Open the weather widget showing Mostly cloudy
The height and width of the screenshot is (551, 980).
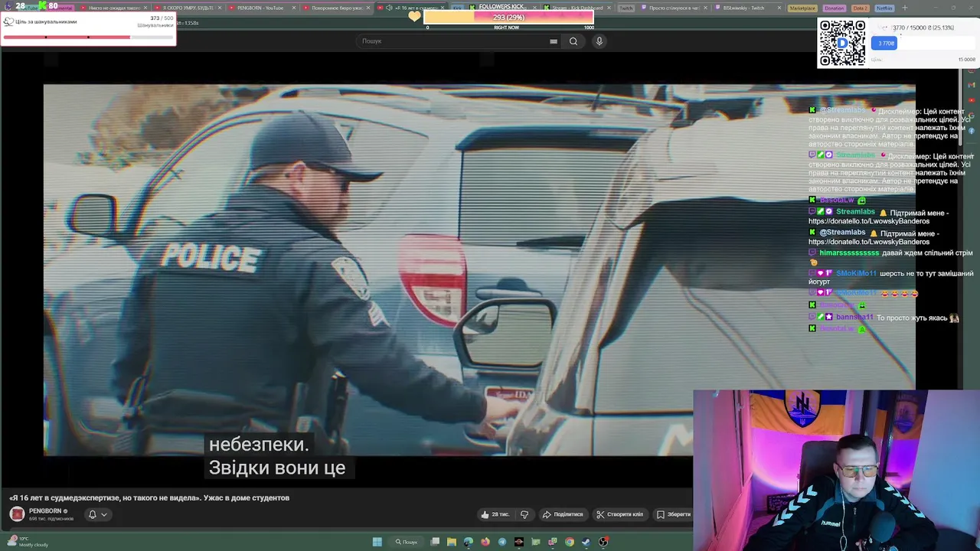[28, 542]
